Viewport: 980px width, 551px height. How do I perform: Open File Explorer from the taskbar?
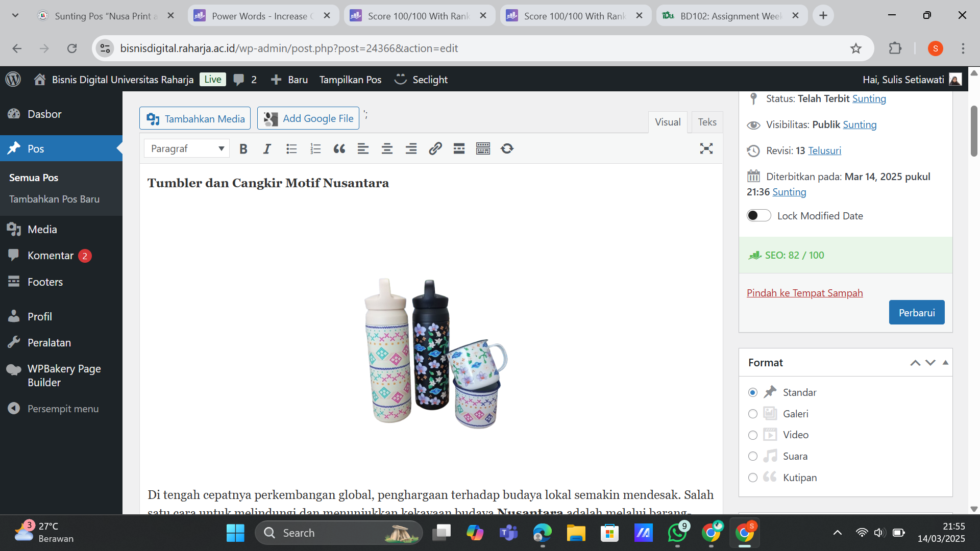576,533
